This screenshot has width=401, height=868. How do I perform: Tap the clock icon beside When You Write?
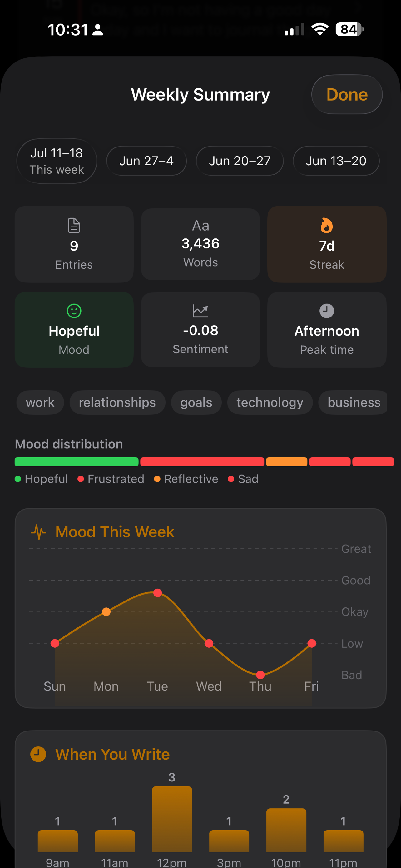[38, 754]
